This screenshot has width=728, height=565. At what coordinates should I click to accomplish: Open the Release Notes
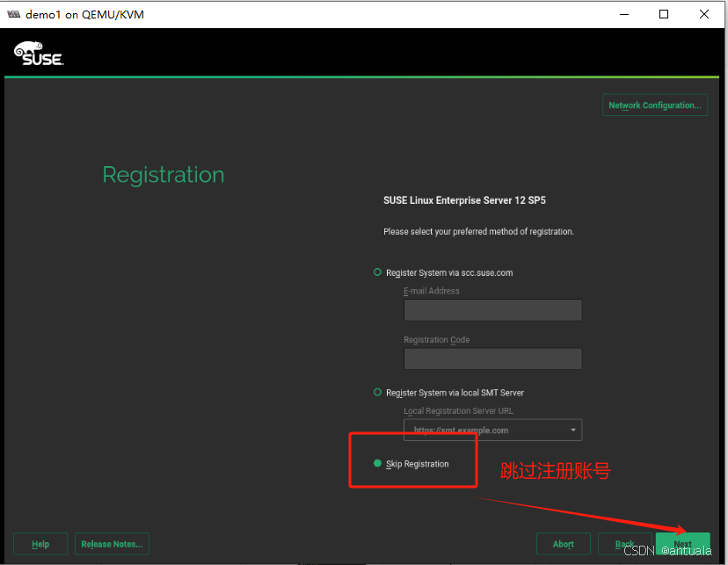tap(112, 544)
